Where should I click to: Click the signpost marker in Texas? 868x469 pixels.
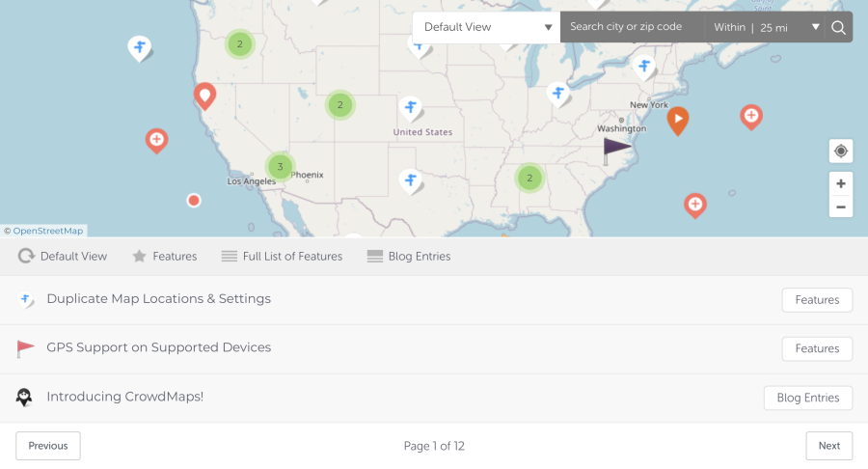click(411, 180)
